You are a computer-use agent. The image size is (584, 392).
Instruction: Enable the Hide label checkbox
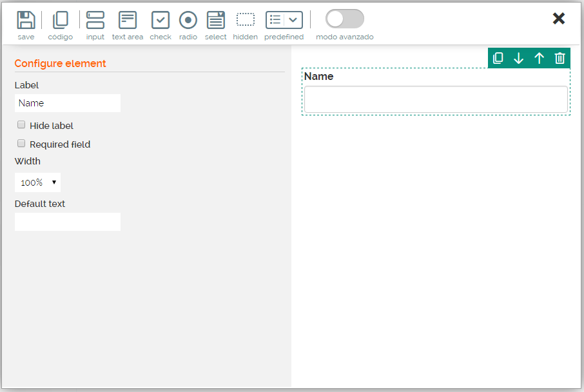21,125
